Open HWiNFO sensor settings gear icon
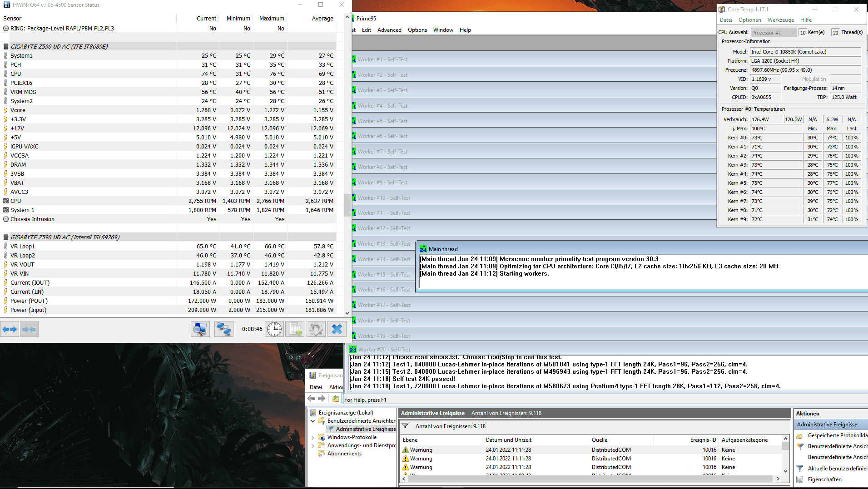This screenshot has height=489, width=868. click(316, 329)
